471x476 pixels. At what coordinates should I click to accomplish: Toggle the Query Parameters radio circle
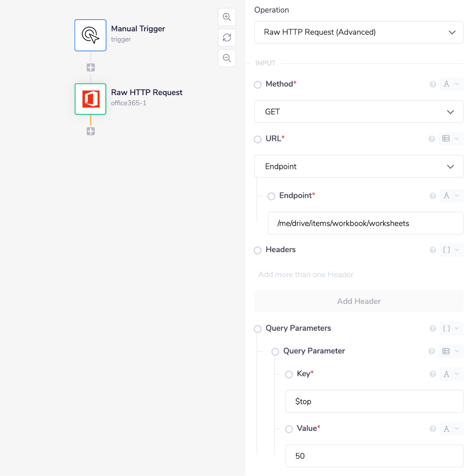(258, 329)
